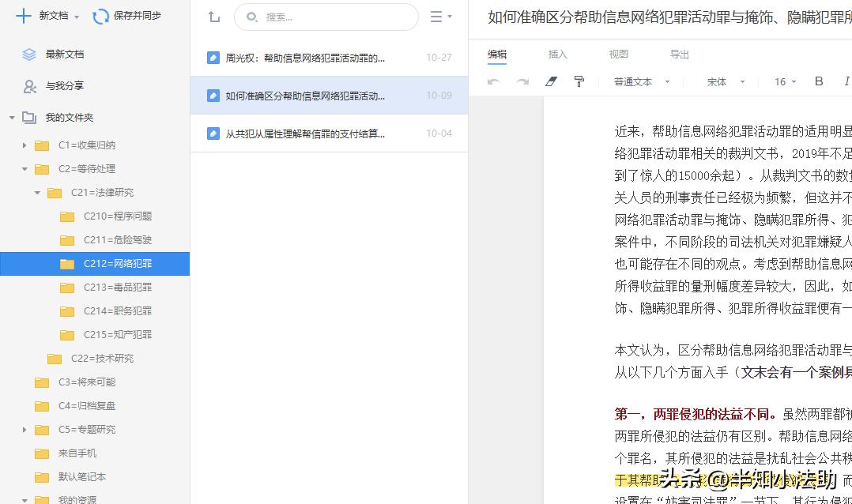Click the import icon above the note list
The height and width of the screenshot is (504, 852).
pyautogui.click(x=213, y=17)
